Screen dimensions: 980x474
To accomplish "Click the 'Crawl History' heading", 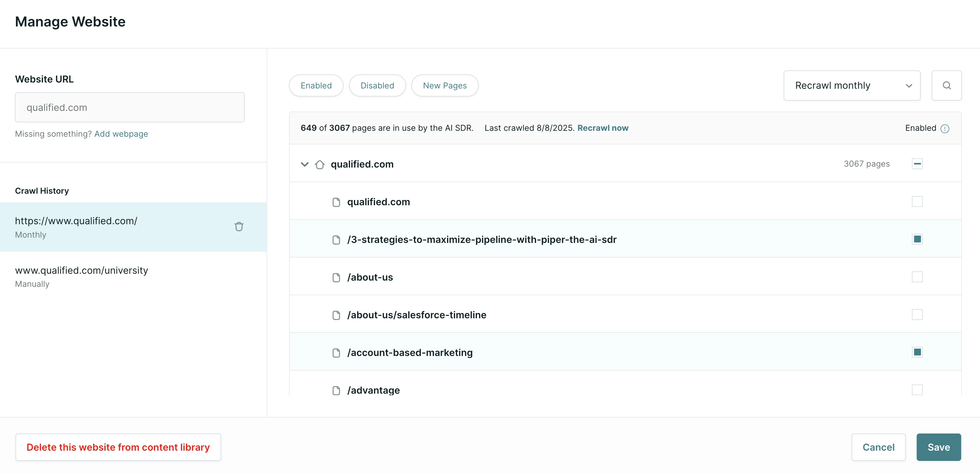I will tap(42, 191).
